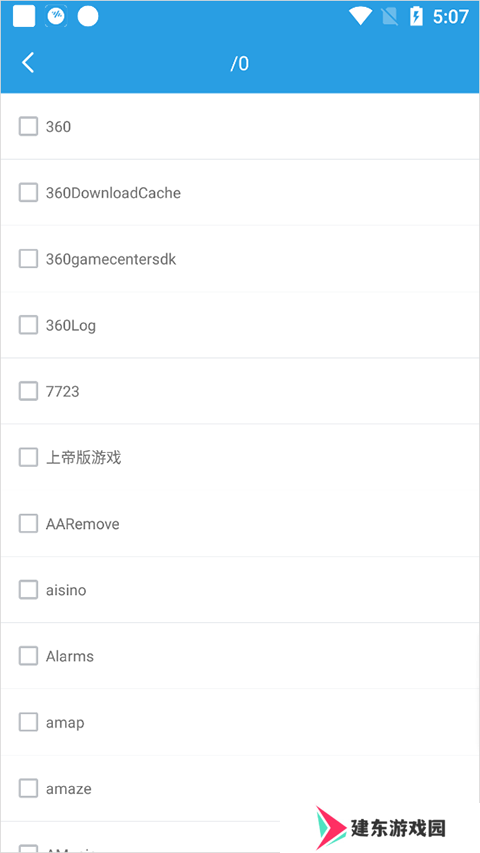
Task: Tap the /0 path title
Action: (x=239, y=64)
